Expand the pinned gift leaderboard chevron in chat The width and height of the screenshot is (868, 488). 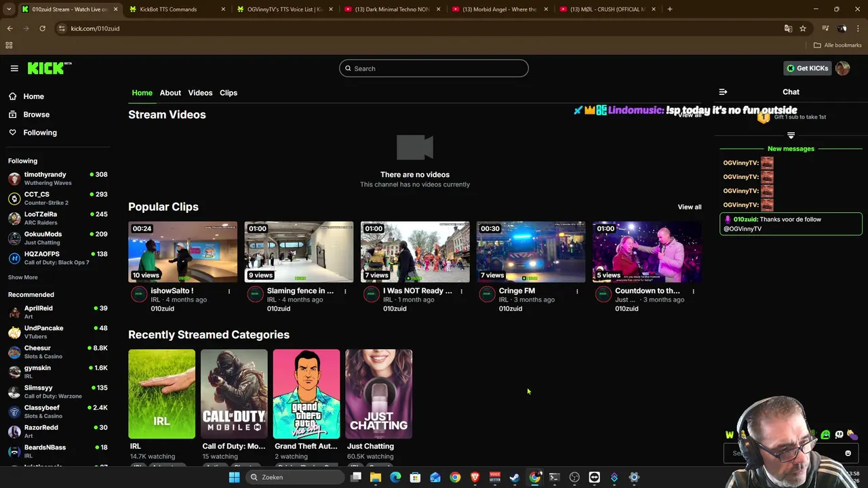point(791,136)
